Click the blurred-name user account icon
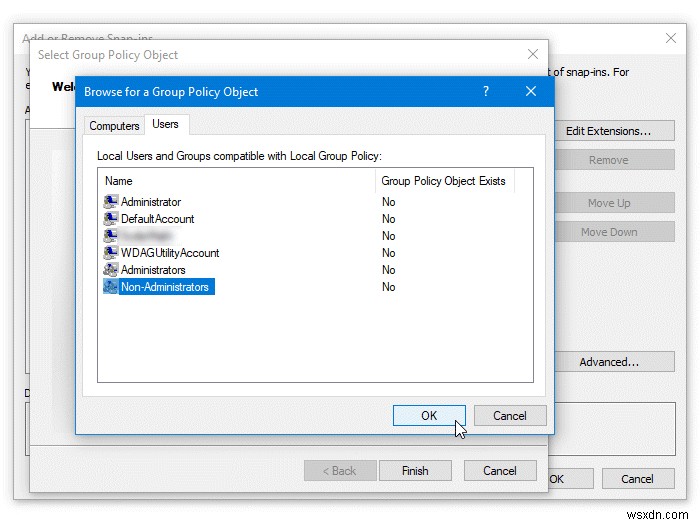This screenshot has width=700, height=525. click(110, 236)
